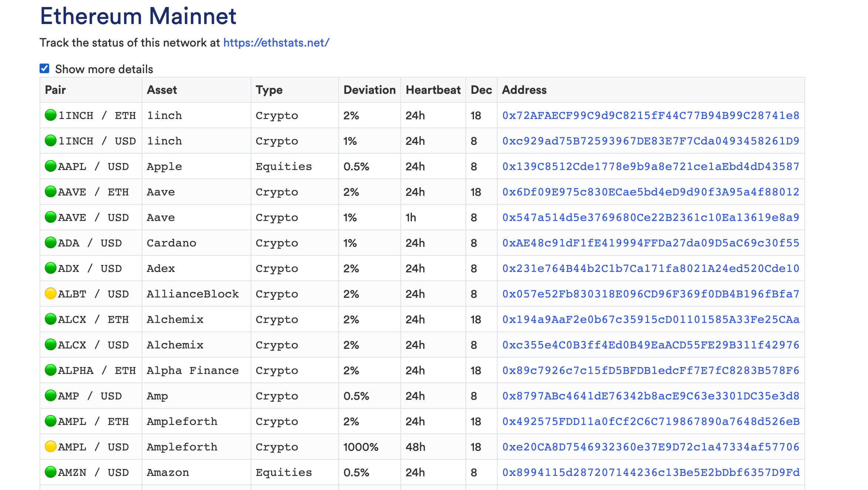Click the green status icon beside AMP / USD
Image resolution: width=868 pixels, height=490 pixels.
coord(51,396)
